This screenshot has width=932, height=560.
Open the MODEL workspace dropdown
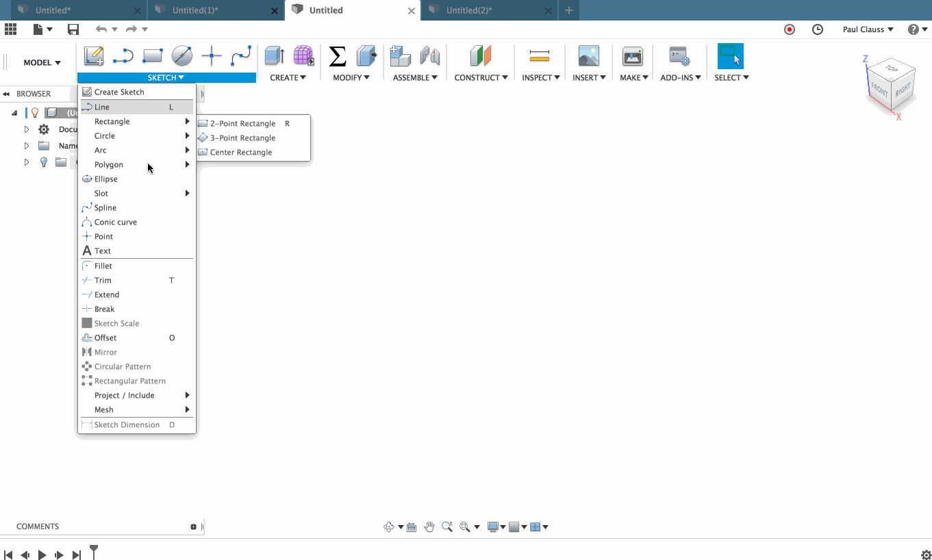[x=38, y=62]
